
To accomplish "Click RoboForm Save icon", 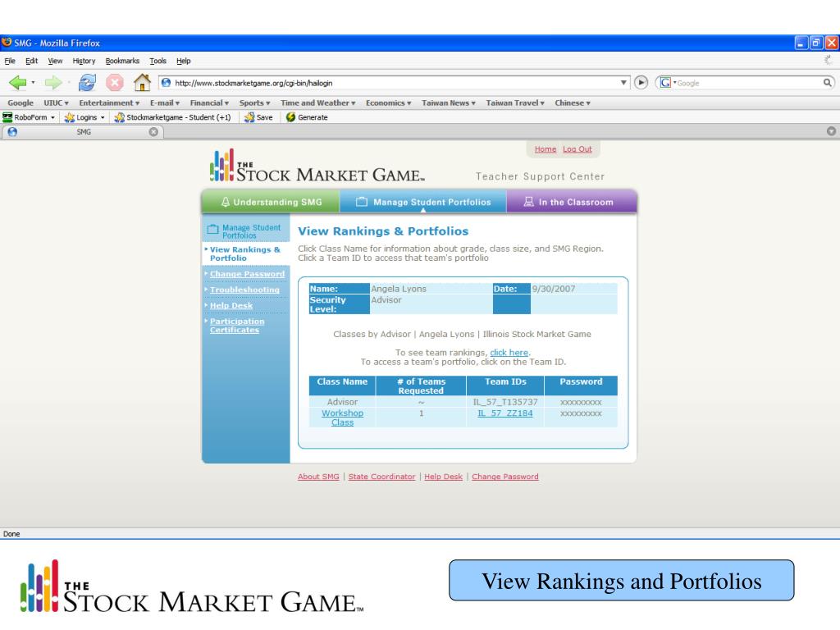I will pos(249,117).
